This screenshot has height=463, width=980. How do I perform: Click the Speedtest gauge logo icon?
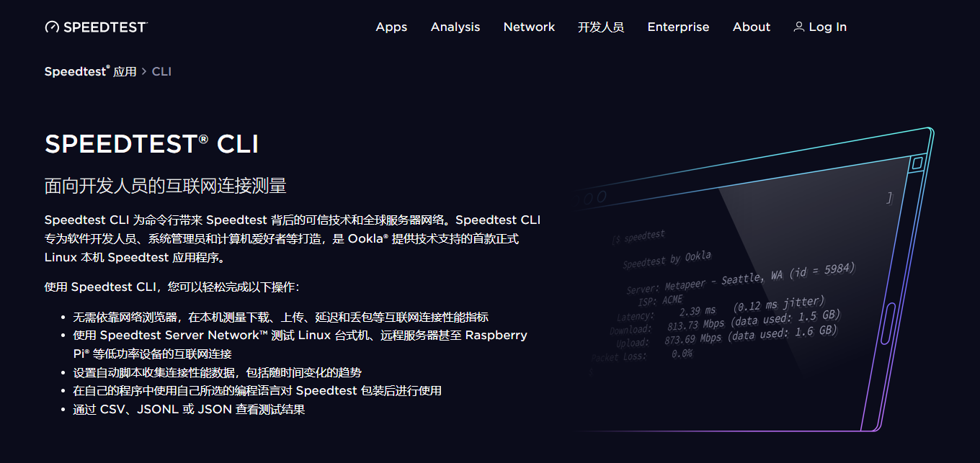click(52, 27)
